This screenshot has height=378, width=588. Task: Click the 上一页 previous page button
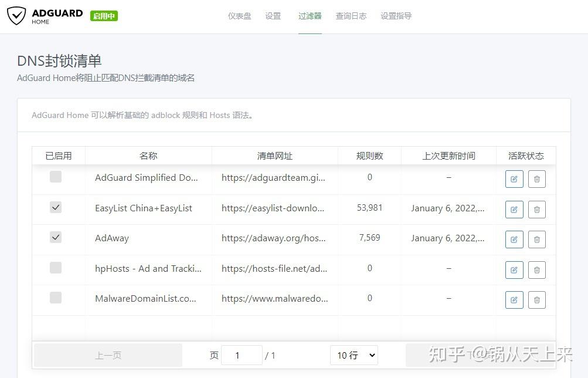[x=108, y=355]
